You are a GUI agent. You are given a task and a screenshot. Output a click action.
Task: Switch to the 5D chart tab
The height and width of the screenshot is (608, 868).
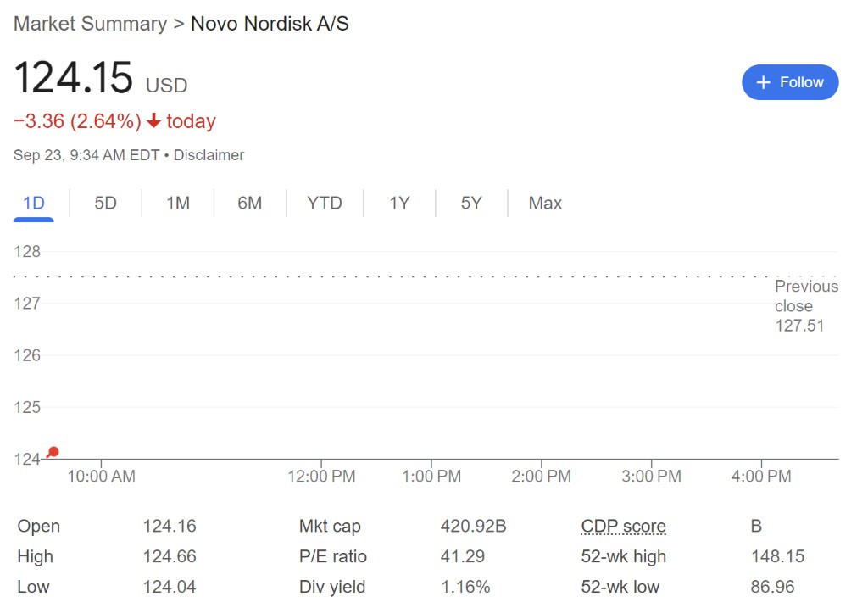(x=105, y=204)
